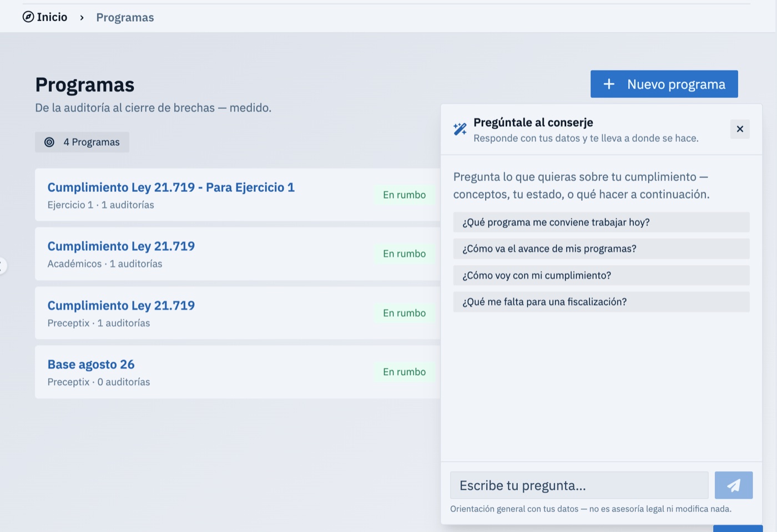777x532 pixels.
Task: Open the Preceptix Cumplimiento Ley 21.719 program
Action: pyautogui.click(x=121, y=306)
